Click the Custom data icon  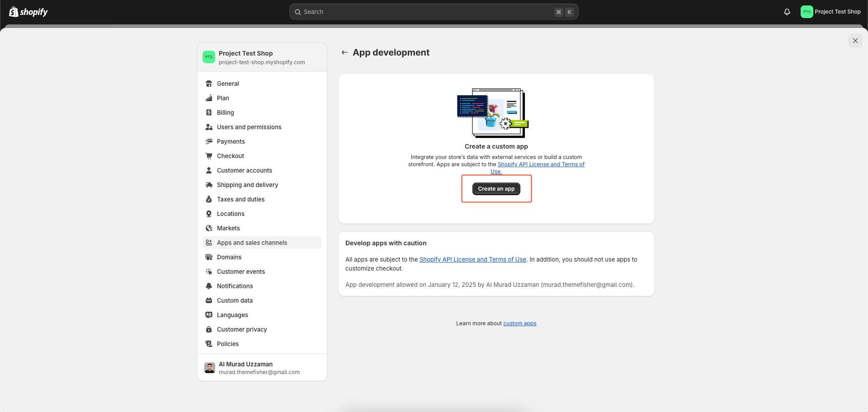209,300
